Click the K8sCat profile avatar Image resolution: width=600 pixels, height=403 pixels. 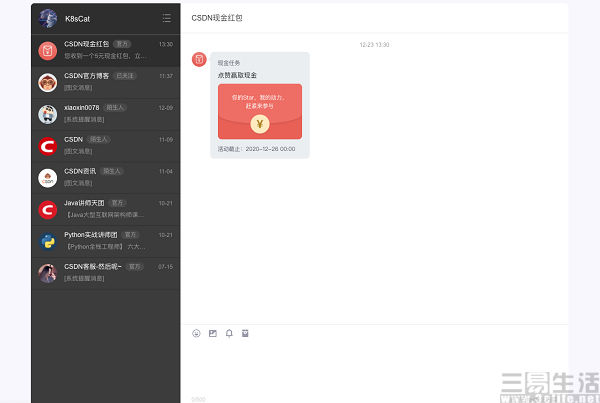(x=48, y=18)
